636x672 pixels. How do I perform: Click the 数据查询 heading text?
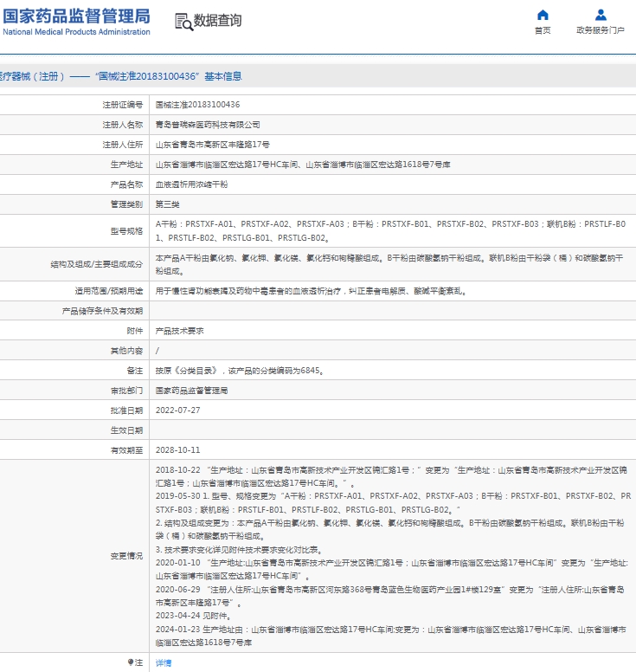217,20
